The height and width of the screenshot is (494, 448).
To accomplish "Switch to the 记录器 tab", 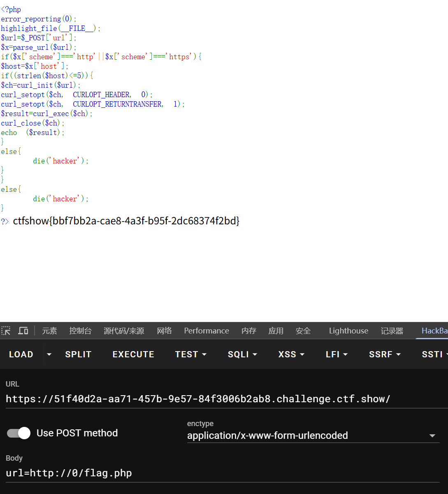I will 392,331.
